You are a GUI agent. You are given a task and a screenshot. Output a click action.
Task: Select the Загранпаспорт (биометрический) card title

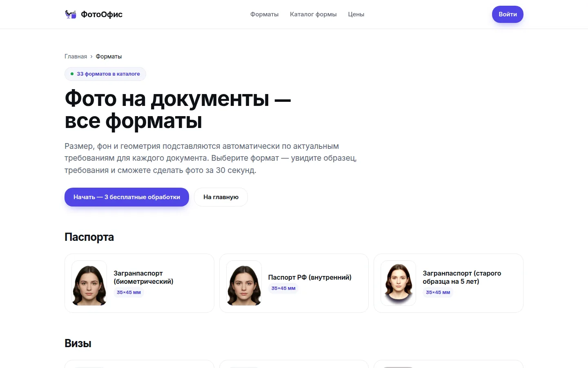tap(143, 277)
